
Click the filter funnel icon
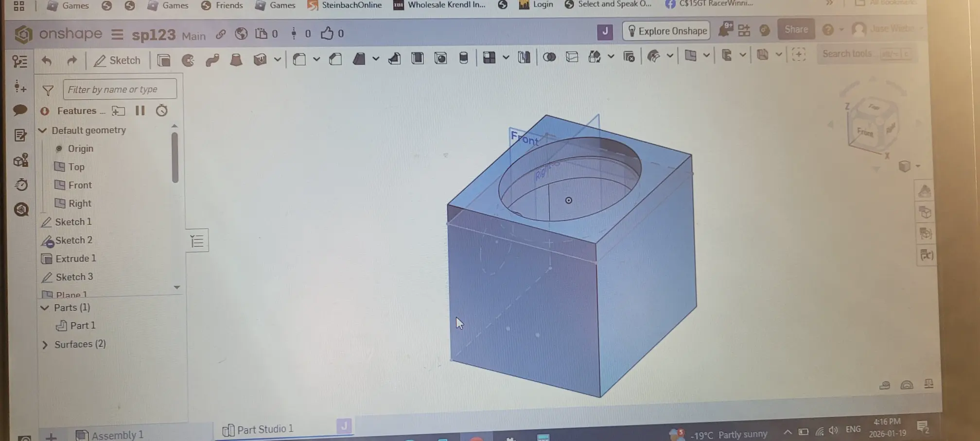(48, 90)
